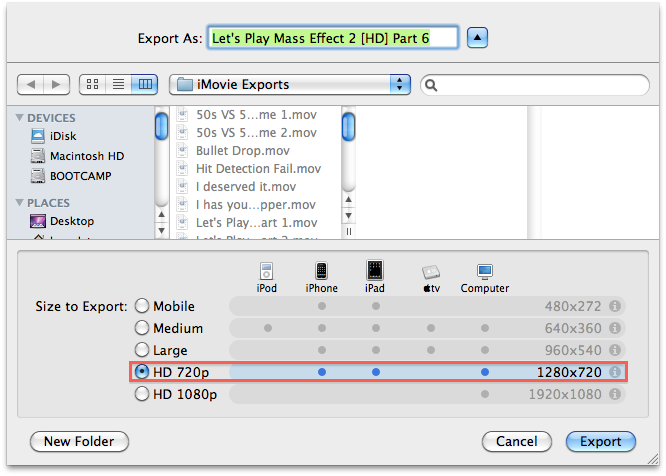Collapse the file browser with the arrow button
The width and height of the screenshot is (666, 476).
pyautogui.click(x=477, y=38)
